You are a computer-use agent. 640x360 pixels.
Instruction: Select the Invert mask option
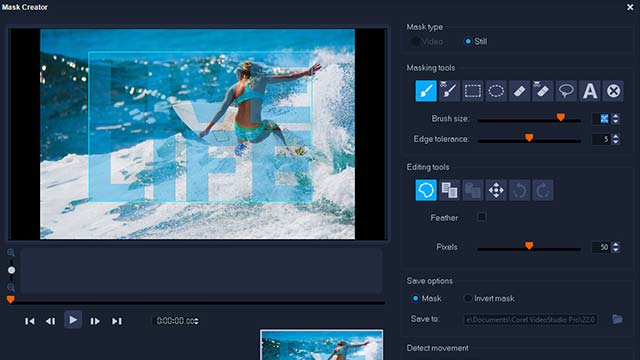pyautogui.click(x=468, y=298)
